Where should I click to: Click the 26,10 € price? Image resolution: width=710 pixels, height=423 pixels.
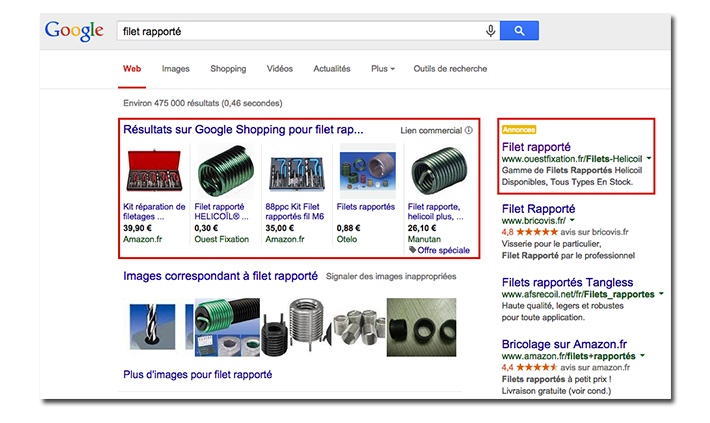tap(422, 228)
